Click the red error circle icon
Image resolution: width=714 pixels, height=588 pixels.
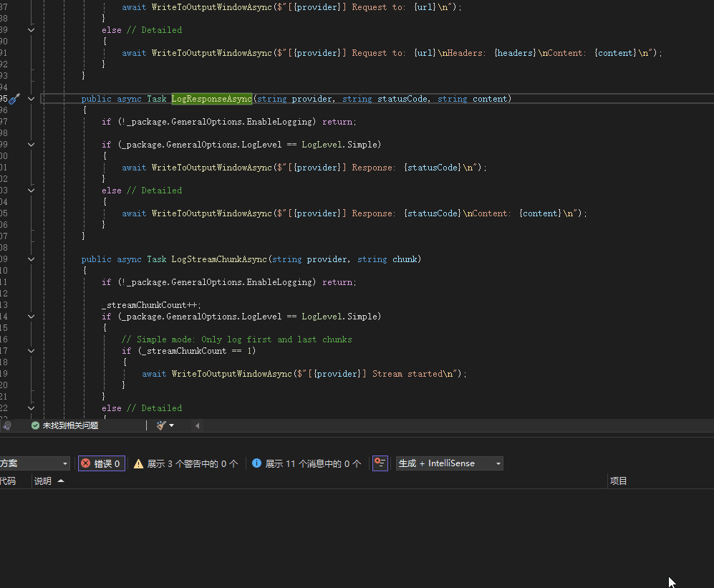pos(85,463)
